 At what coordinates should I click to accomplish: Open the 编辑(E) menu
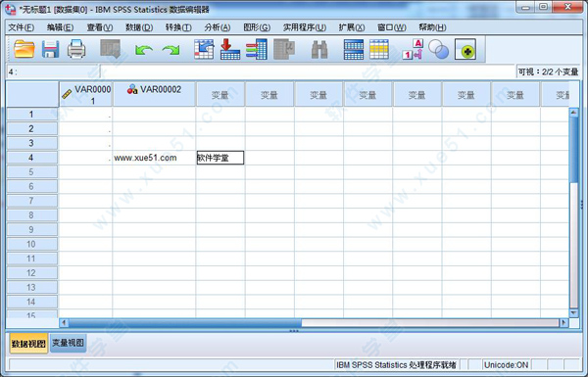(x=60, y=27)
